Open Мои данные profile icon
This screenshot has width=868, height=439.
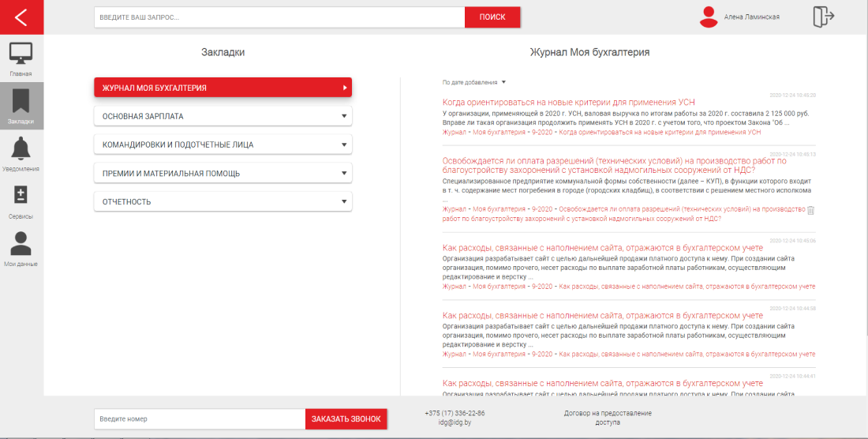click(21, 243)
